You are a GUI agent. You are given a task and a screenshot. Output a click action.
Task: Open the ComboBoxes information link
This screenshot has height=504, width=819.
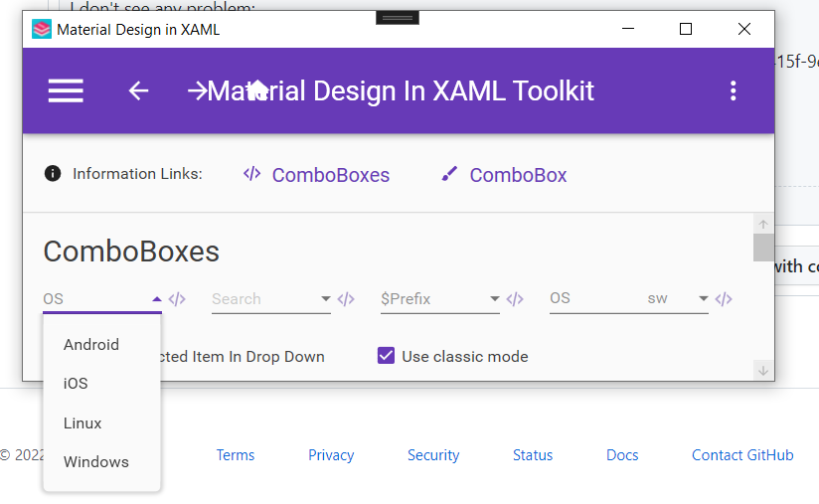click(x=331, y=175)
